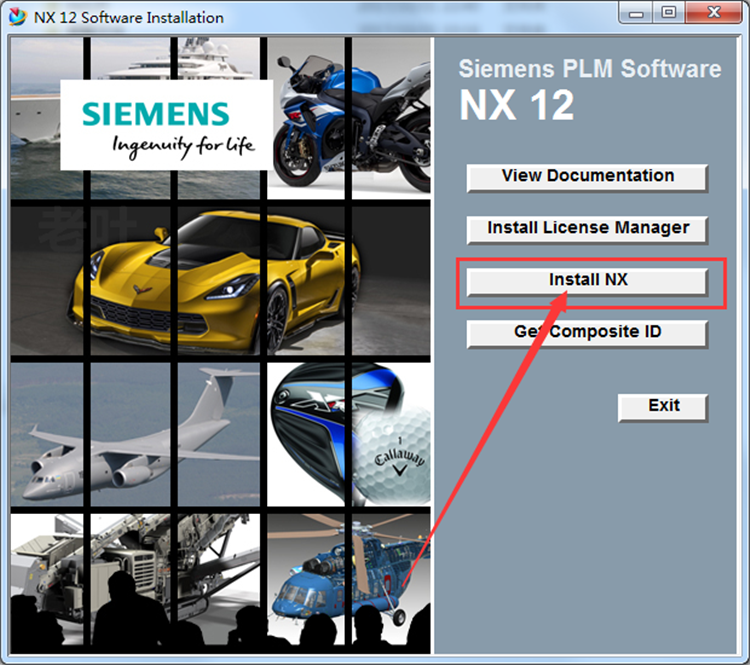Viewport: 750px width, 665px height.
Task: Open the Install License Manager option
Action: (x=587, y=230)
